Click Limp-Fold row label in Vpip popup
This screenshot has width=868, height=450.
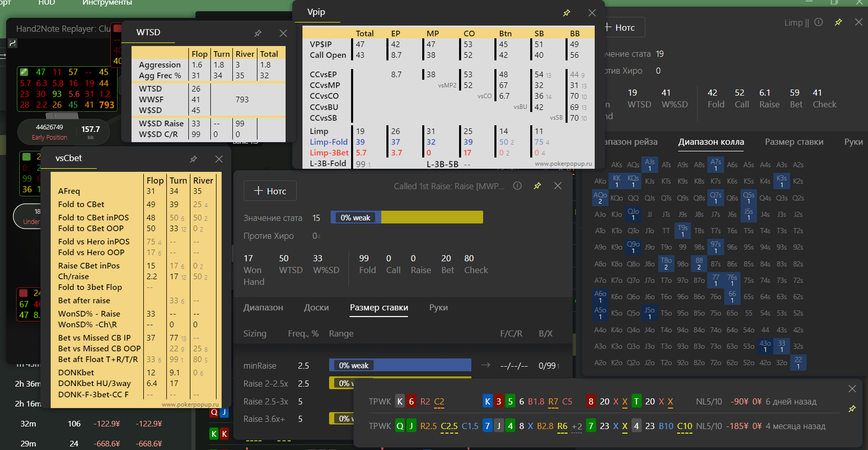coord(329,142)
